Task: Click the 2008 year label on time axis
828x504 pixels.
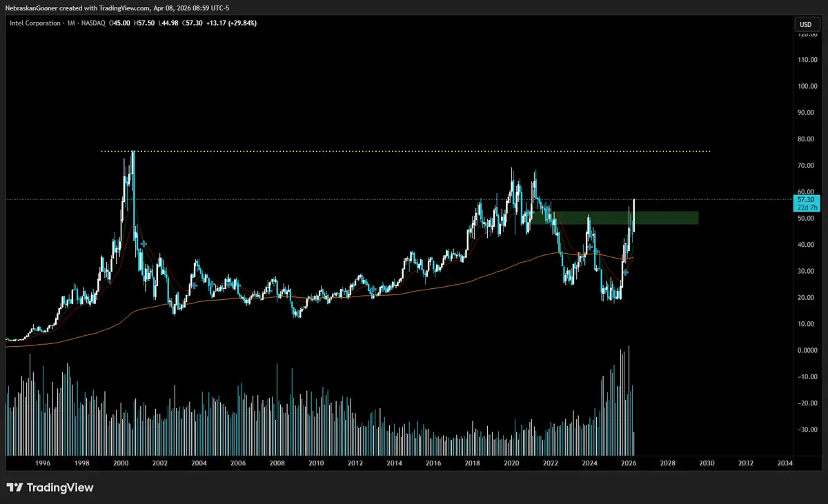Action: [x=277, y=464]
